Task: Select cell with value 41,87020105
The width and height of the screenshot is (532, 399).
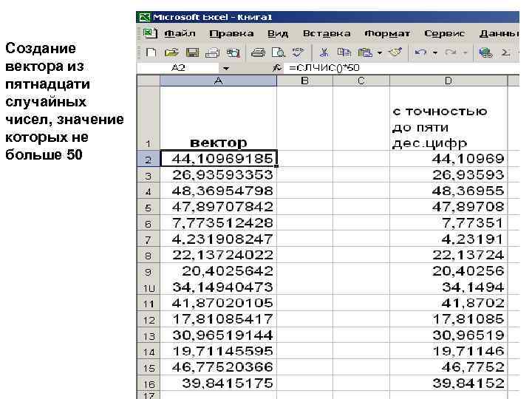Action: (x=219, y=303)
